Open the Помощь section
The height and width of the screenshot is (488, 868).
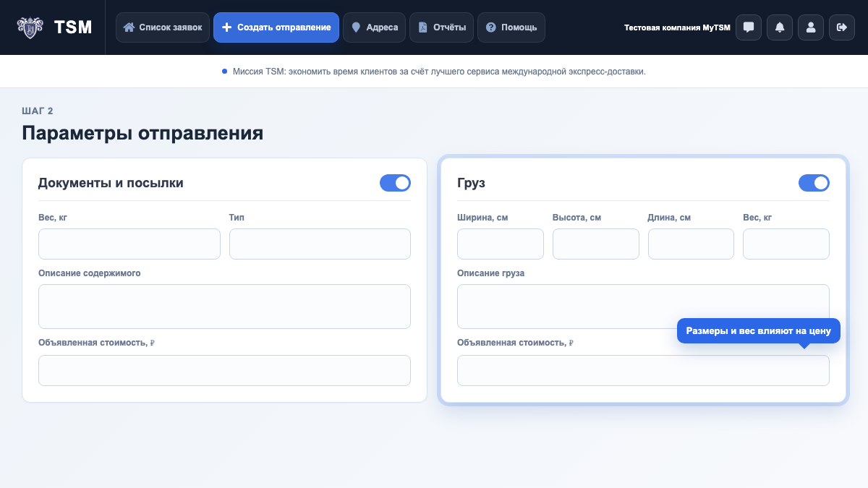click(x=511, y=27)
